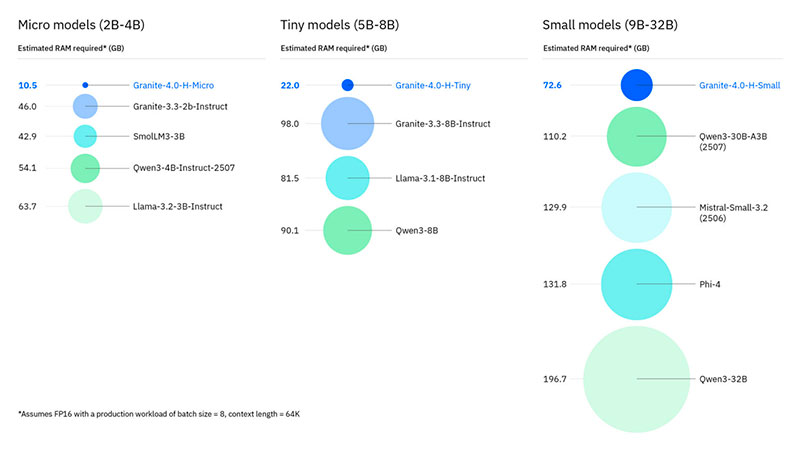Click the Granite-3.3-8B-Instruct blue bubble

pos(347,123)
